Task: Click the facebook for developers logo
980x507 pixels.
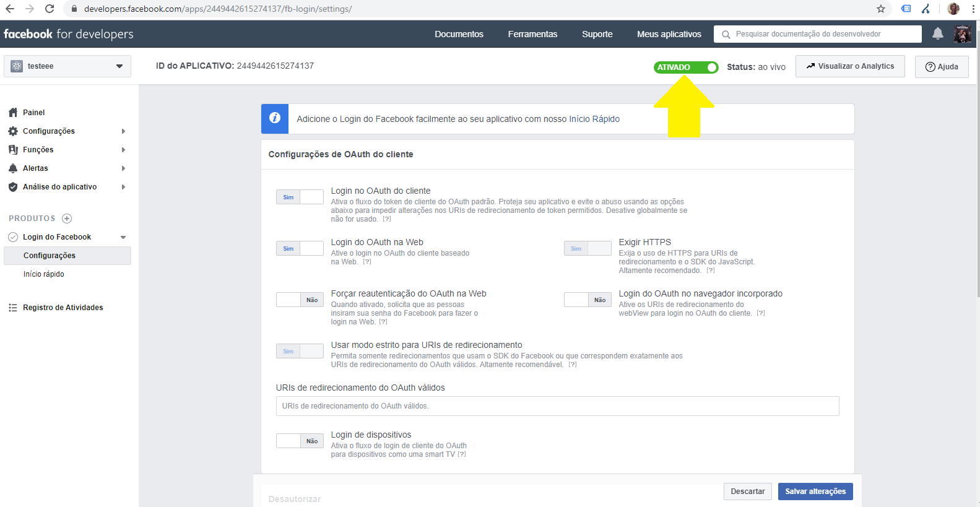Action: (69, 34)
